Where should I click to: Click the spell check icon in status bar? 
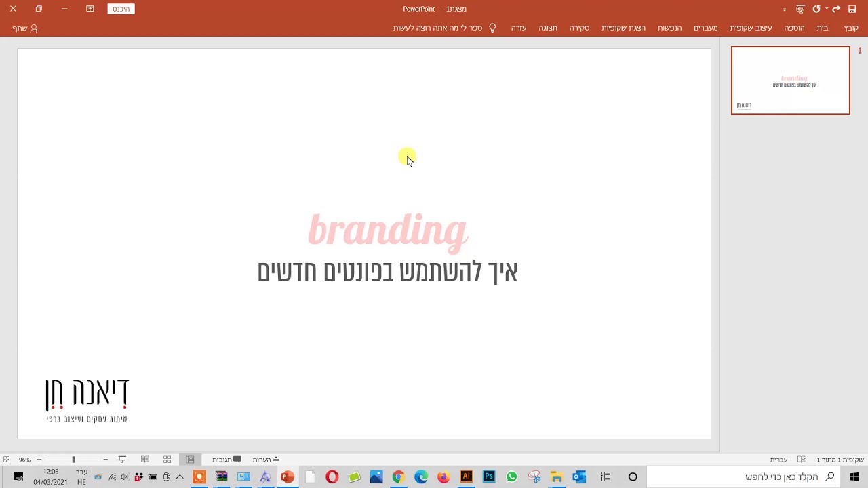[x=801, y=460]
